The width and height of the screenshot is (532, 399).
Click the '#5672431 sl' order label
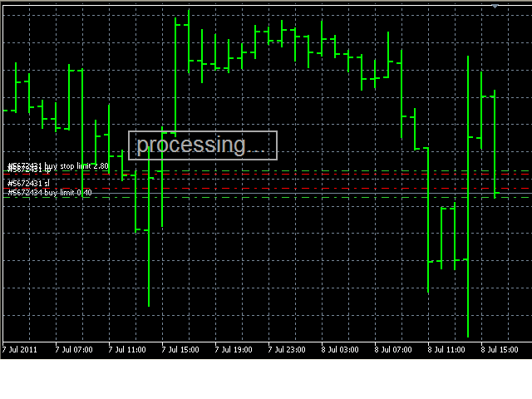28,184
